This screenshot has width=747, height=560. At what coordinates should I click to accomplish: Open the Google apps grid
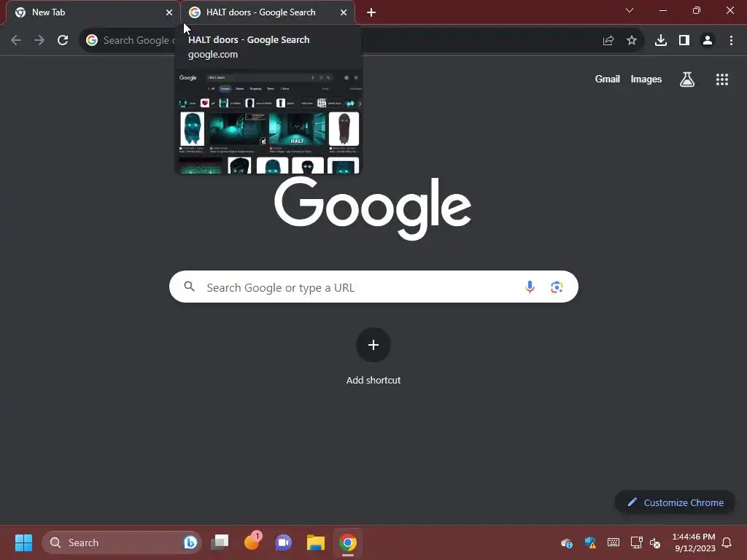tap(722, 79)
